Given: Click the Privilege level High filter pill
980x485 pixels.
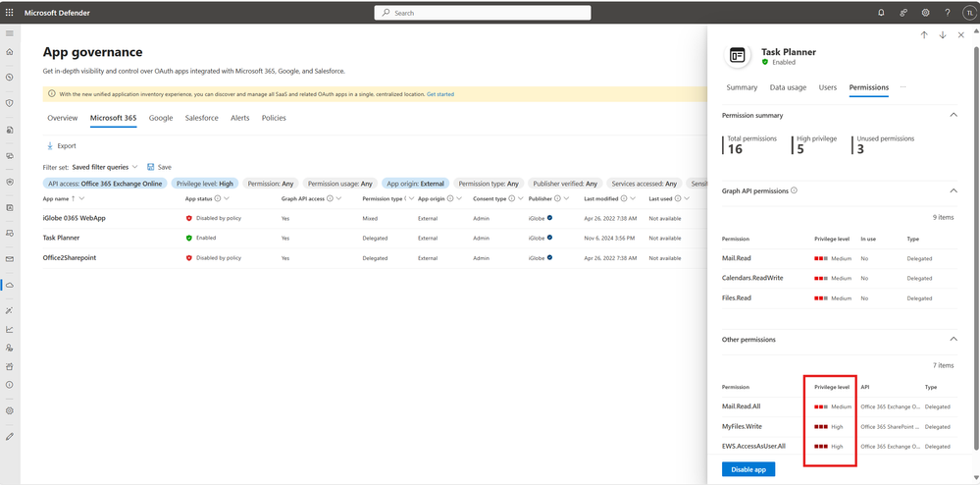Looking at the screenshot, I should click(205, 184).
